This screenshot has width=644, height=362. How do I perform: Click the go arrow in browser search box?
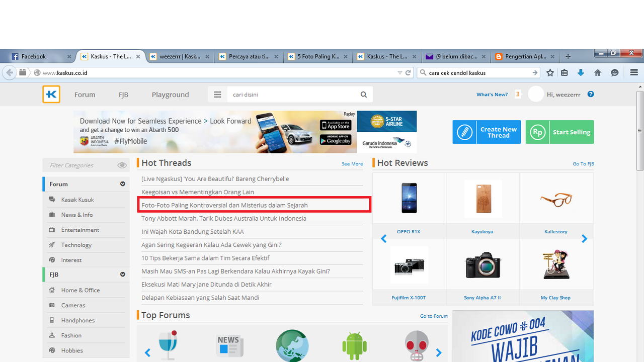pyautogui.click(x=535, y=72)
